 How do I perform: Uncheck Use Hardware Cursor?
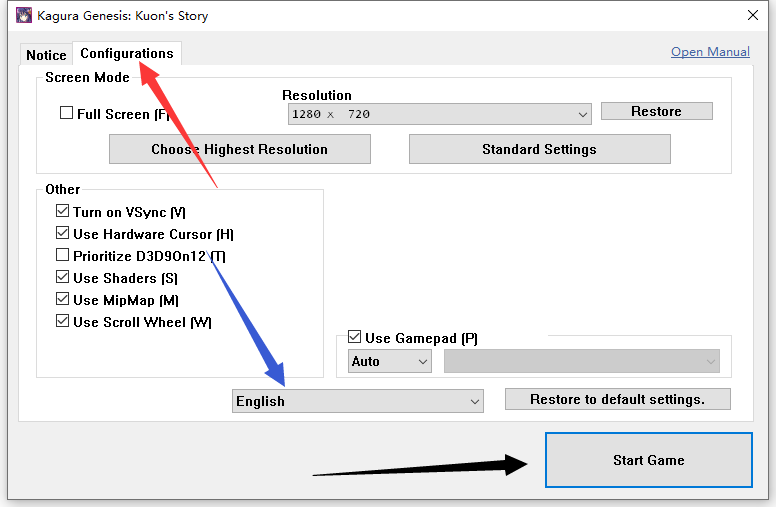pos(63,234)
